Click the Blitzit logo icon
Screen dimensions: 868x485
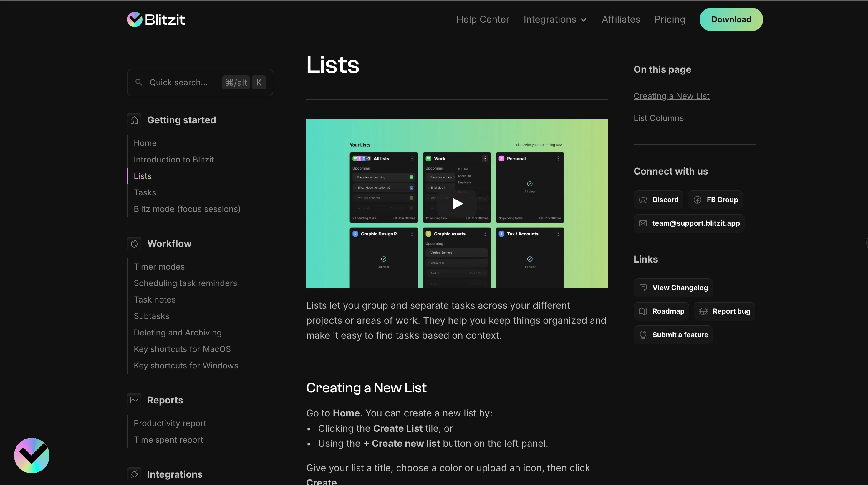pos(135,19)
